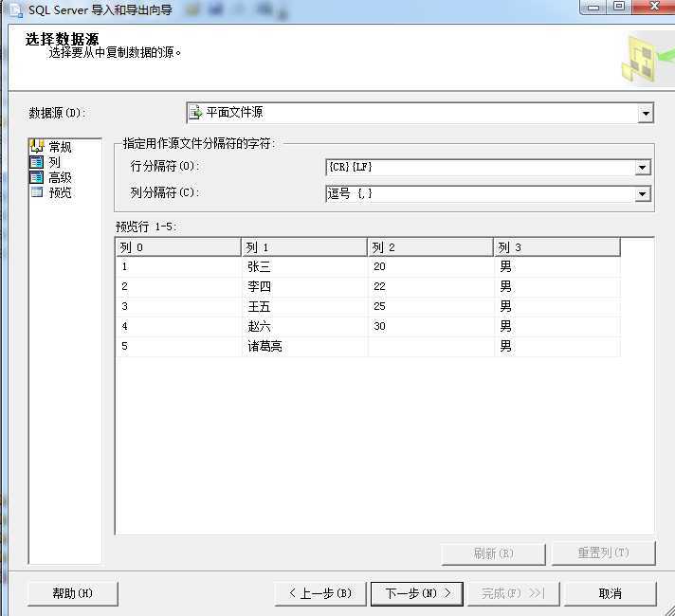Switch to the 预览 settings page

click(60, 192)
